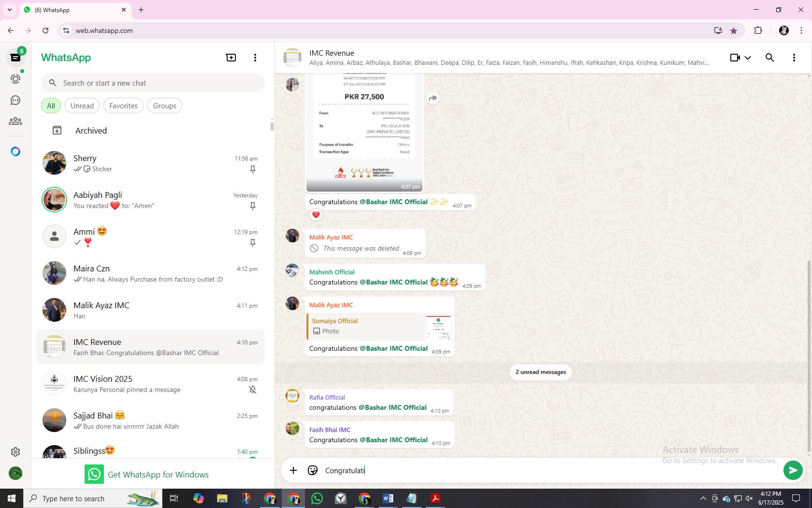Viewport: 812px width, 508px height.
Task: Open emoji and sticker picker
Action: point(313,470)
